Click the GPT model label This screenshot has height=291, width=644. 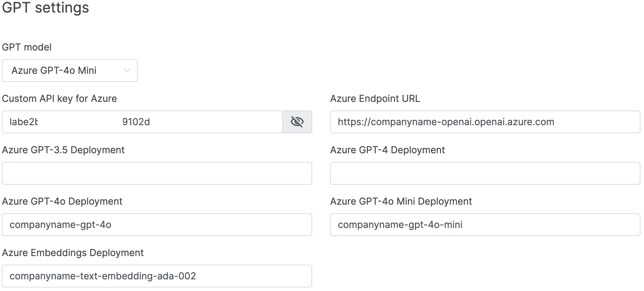tap(27, 47)
